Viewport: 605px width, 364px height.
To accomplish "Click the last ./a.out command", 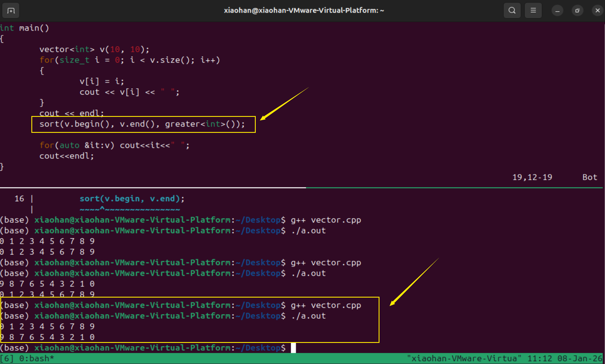I will point(308,316).
